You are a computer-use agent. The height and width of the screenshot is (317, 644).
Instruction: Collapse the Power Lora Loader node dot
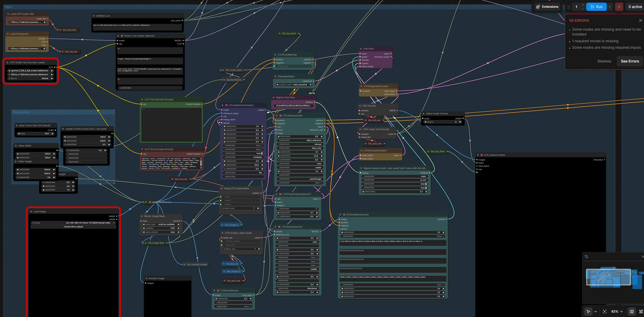click(118, 36)
